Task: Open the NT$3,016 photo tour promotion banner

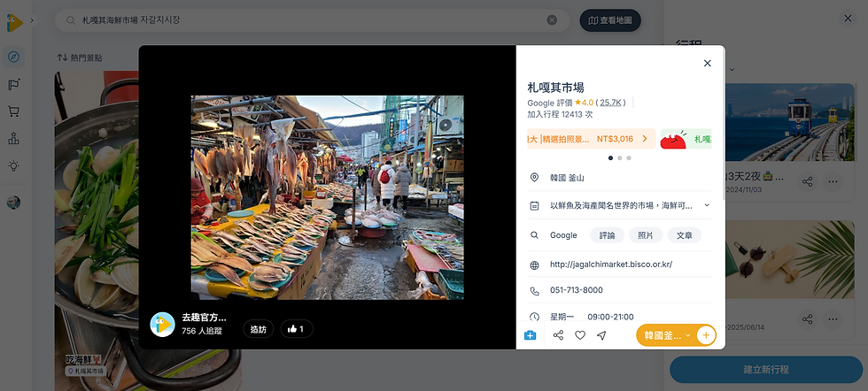Action: tap(592, 139)
